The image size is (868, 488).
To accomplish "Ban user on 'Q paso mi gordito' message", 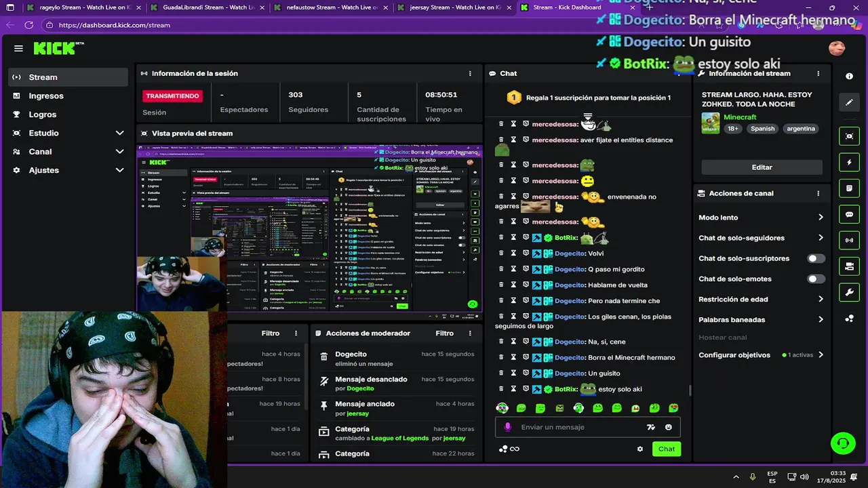I will (526, 269).
